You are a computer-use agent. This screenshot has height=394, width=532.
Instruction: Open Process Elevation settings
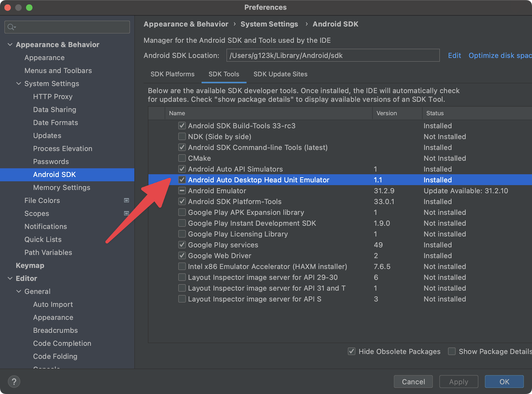(x=63, y=148)
